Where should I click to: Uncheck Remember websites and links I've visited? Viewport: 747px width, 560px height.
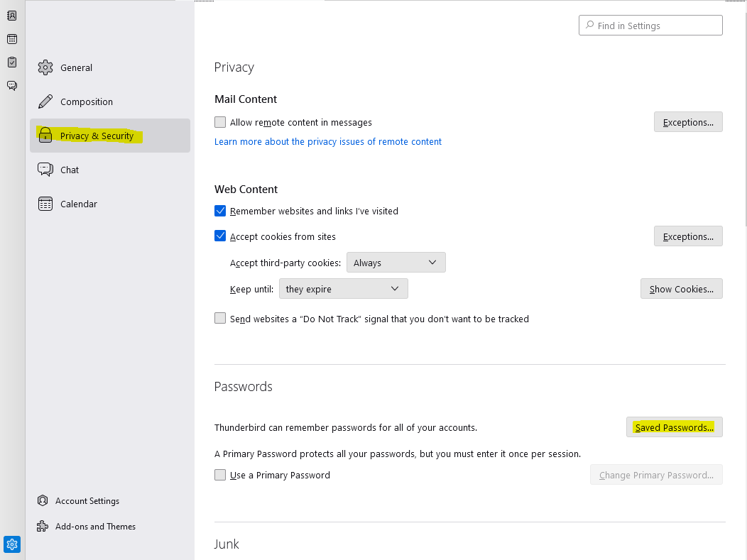point(220,211)
